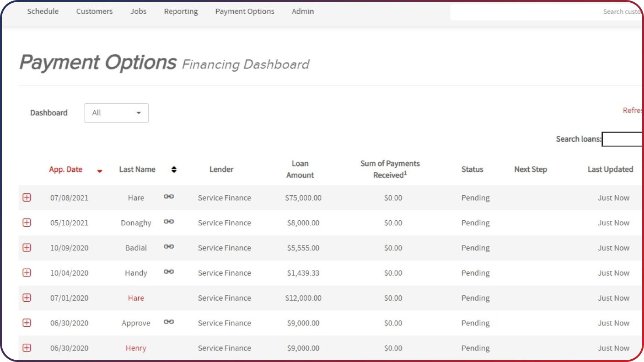The width and height of the screenshot is (644, 362).
Task: Sort by Status column header
Action: point(472,169)
